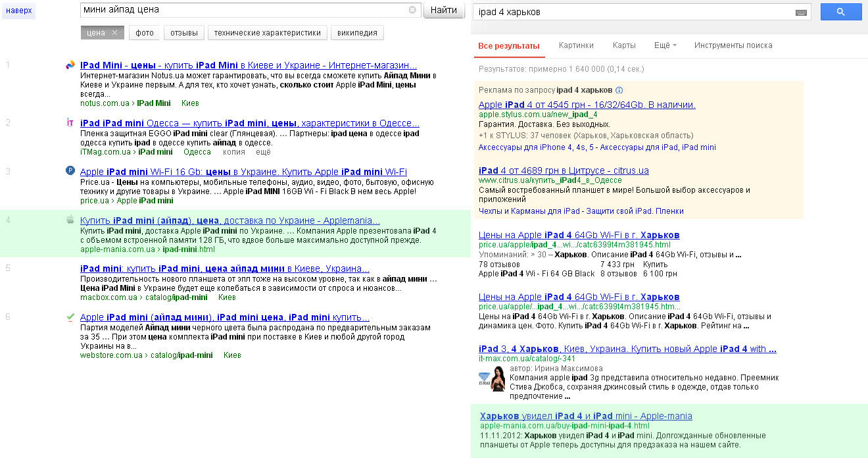Viewport: 868px width, 458px height.
Task: Open 'iPad Mini - цены - купить' Notus result
Action: click(x=249, y=65)
